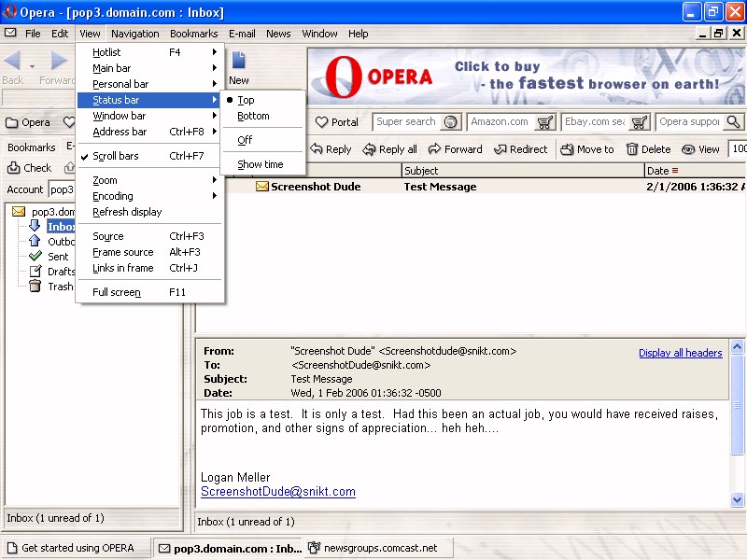
Task: Switch to pop3.domain.com Inbox window tab
Action: [x=230, y=548]
